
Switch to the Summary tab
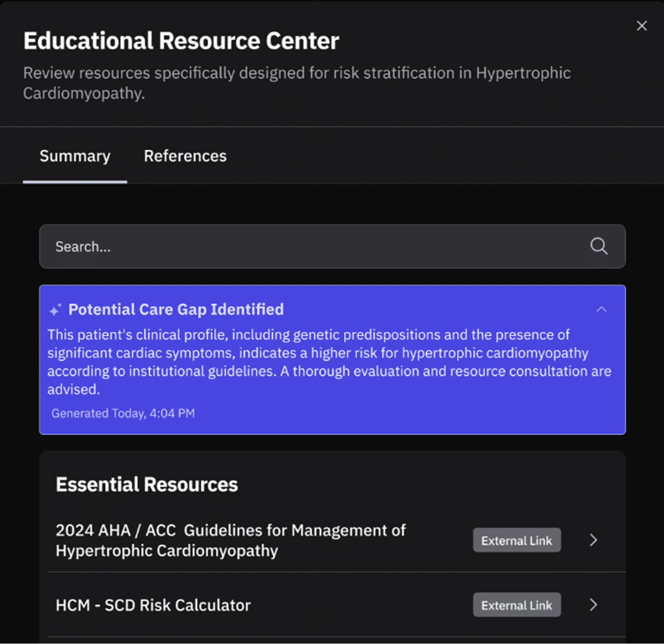coord(75,156)
